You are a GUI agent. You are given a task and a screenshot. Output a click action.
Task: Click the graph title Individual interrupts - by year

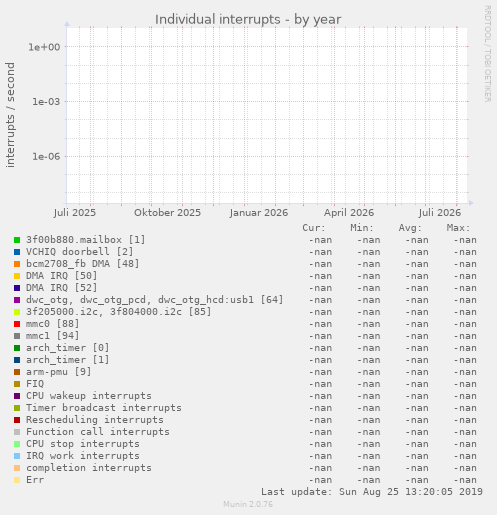click(x=248, y=19)
